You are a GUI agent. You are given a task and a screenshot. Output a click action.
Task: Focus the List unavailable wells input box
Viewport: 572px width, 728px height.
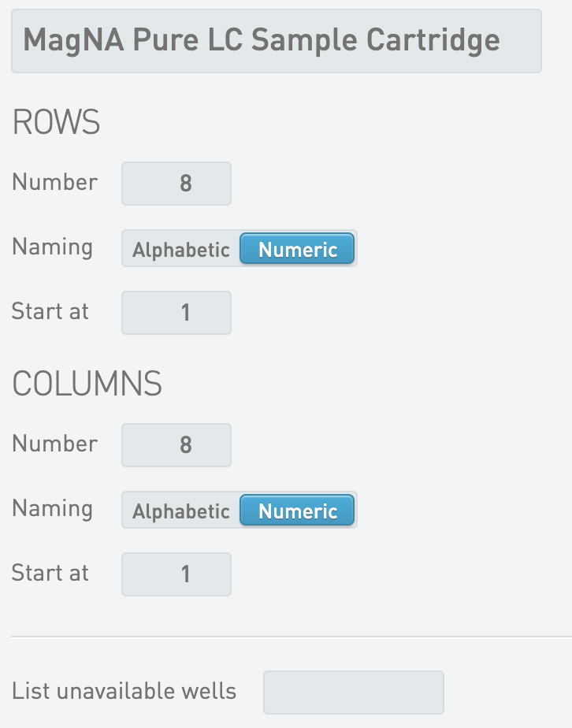(x=354, y=693)
